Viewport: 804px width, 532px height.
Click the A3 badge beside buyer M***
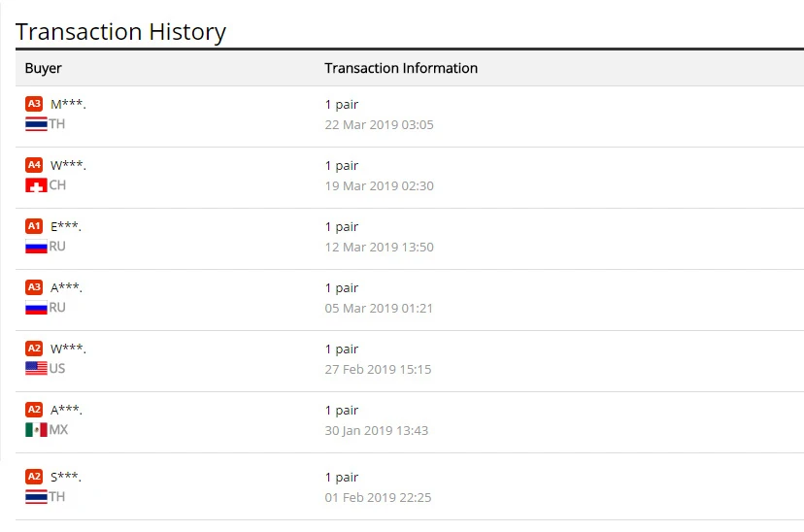(x=34, y=104)
